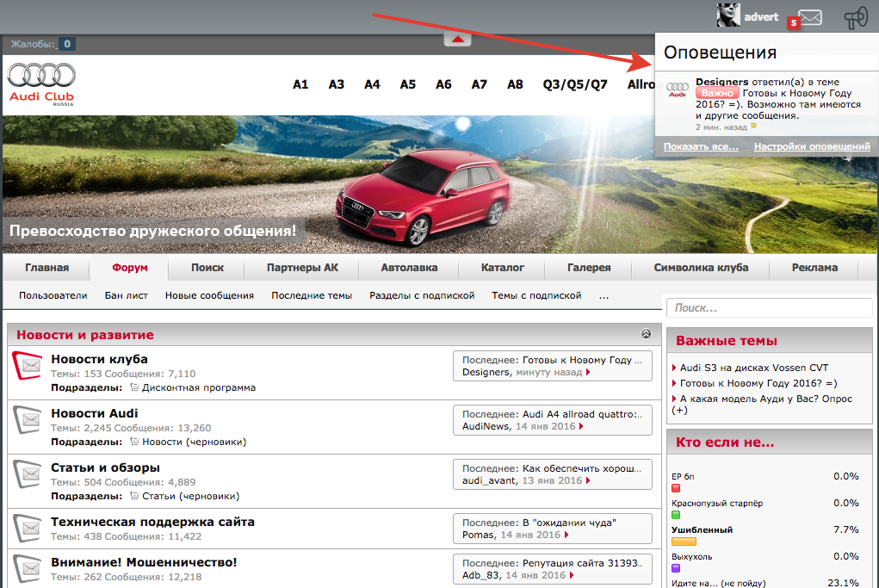
Task: Click the megaphone notifications icon
Action: click(856, 17)
